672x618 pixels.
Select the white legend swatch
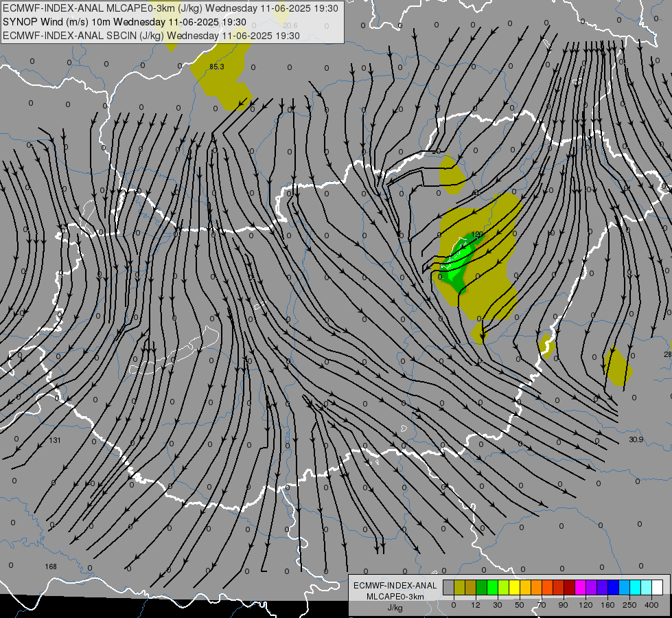coord(658,588)
